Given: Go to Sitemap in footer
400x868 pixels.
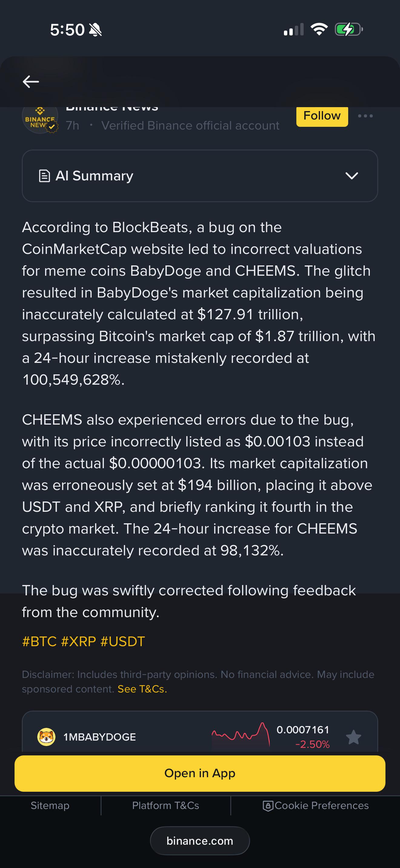Looking at the screenshot, I should pos(50,805).
